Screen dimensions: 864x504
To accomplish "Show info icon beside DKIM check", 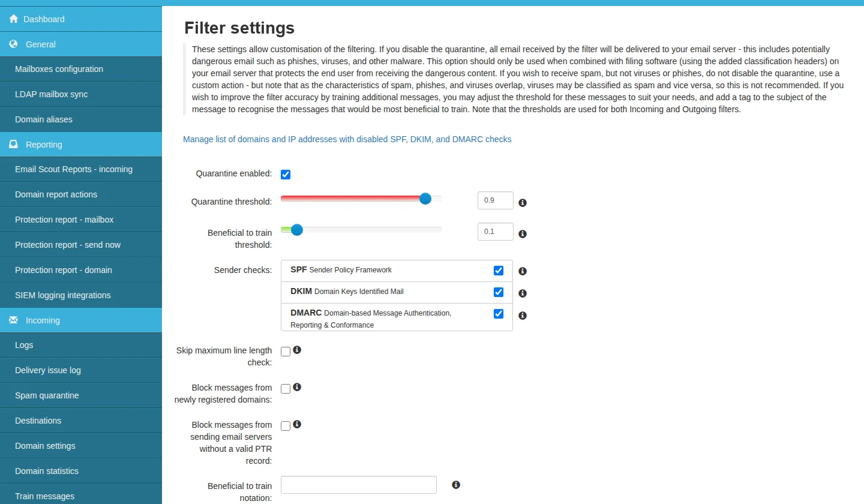I will (523, 293).
